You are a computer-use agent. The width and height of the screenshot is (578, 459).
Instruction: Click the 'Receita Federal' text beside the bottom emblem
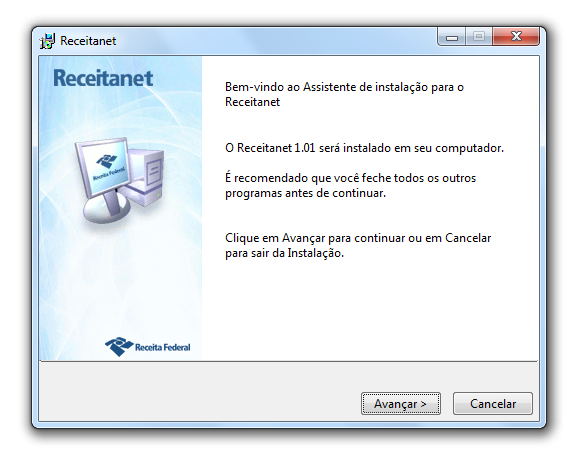[x=163, y=347]
